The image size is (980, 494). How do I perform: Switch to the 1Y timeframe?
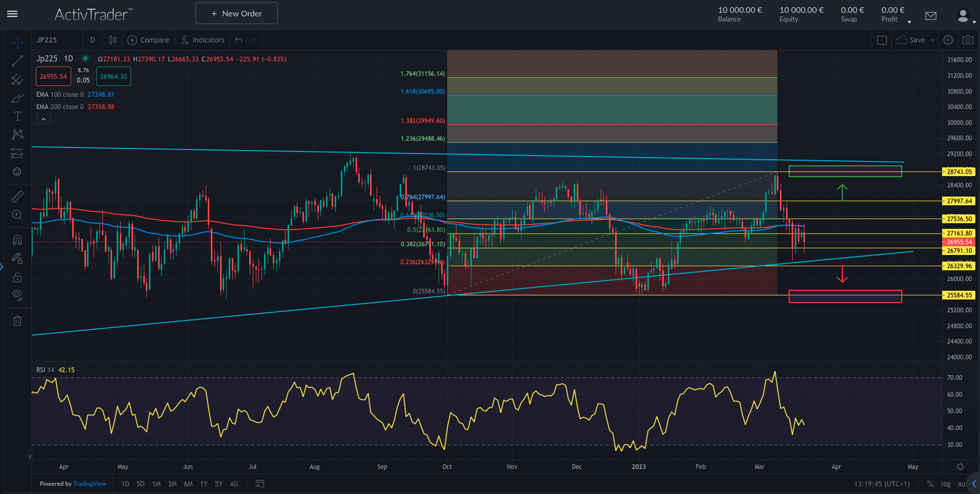point(203,483)
